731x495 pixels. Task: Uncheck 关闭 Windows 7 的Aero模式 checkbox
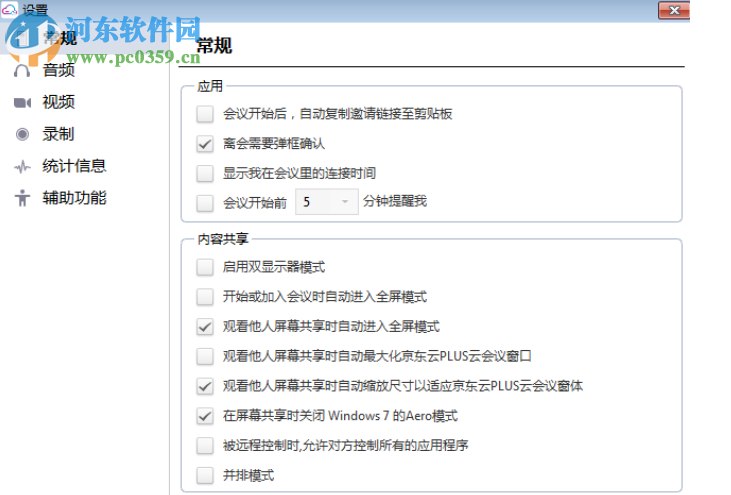coord(205,416)
